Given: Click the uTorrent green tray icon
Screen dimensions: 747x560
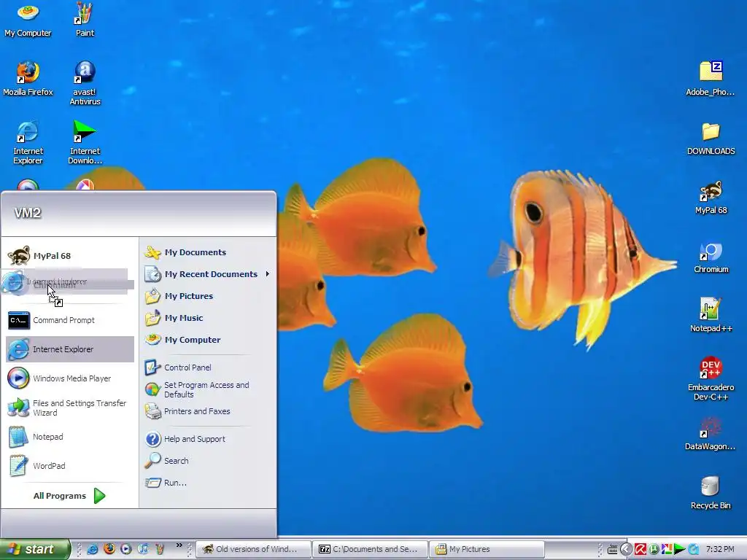Looking at the screenshot, I should coord(654,550).
